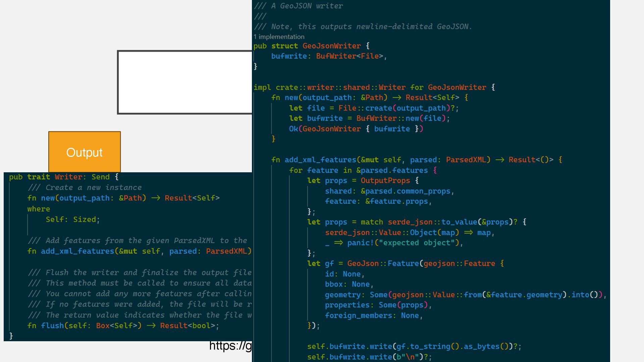Click 'impl crate::writer::shared::Writer' line
The width and height of the screenshot is (644, 362).
pyautogui.click(x=374, y=87)
